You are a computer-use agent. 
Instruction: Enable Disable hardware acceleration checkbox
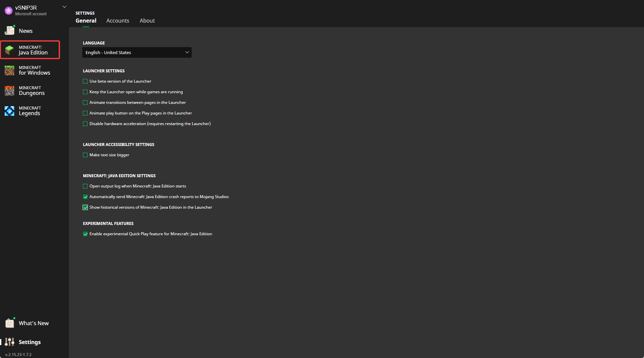click(x=85, y=124)
